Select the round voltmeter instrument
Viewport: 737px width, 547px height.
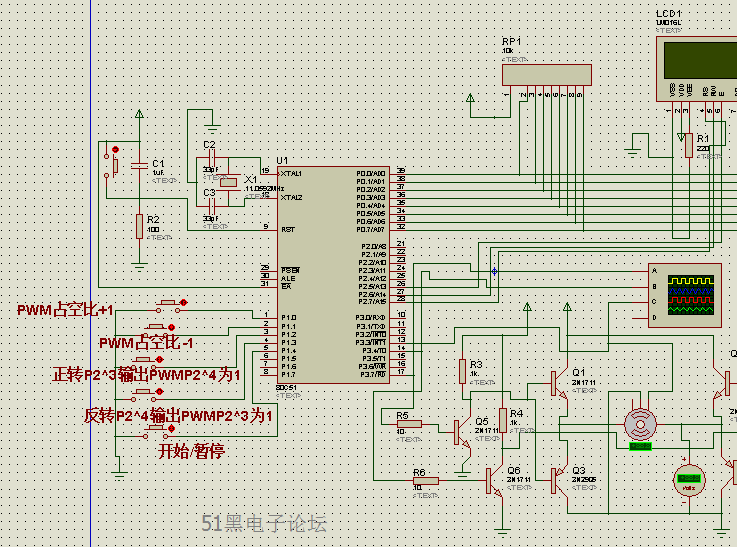point(689,480)
